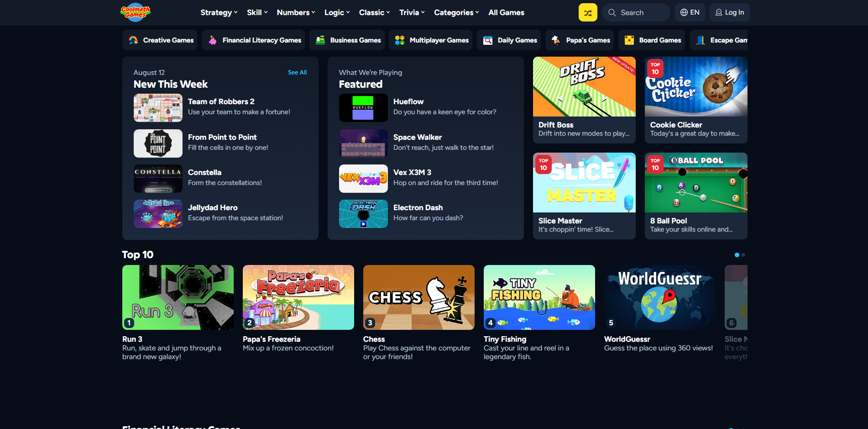
Task: Open Team of Robbers 2 game thumbnail
Action: pos(158,108)
